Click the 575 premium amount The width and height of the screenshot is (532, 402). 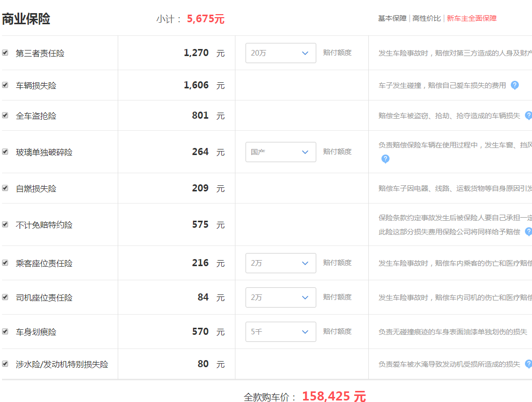(x=200, y=224)
